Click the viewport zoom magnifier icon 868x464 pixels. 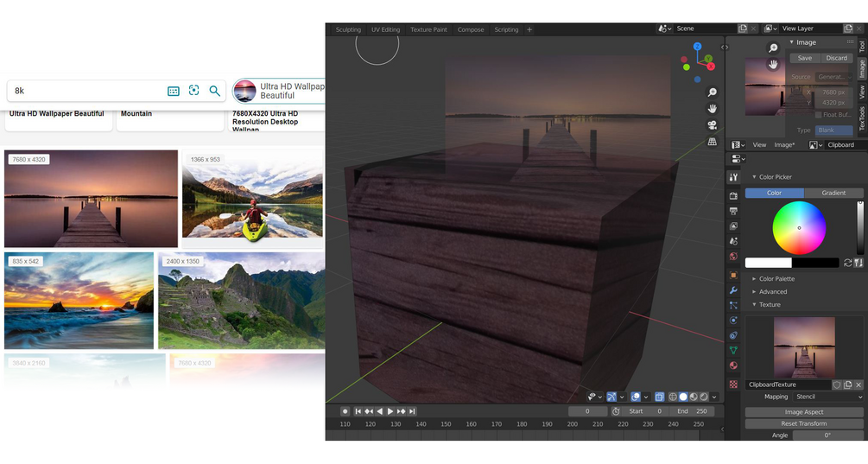713,92
